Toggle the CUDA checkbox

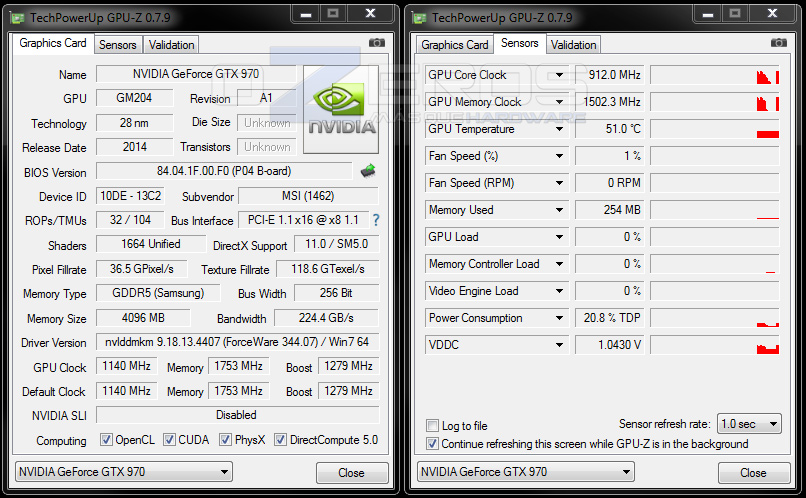(169, 440)
